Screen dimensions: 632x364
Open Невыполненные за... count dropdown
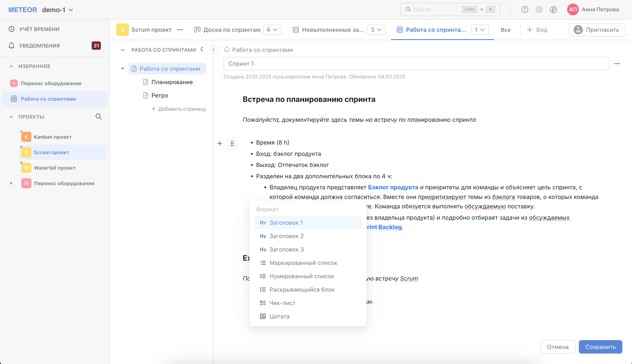click(376, 30)
